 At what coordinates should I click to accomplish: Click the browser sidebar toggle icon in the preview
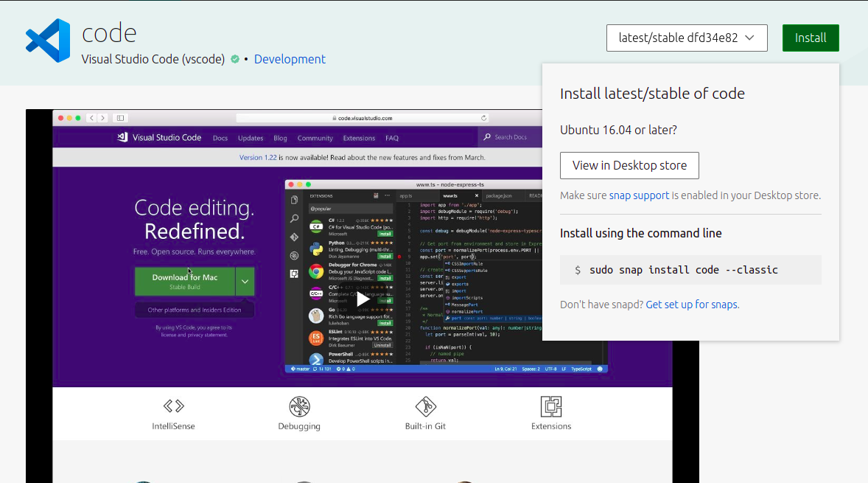(x=120, y=118)
